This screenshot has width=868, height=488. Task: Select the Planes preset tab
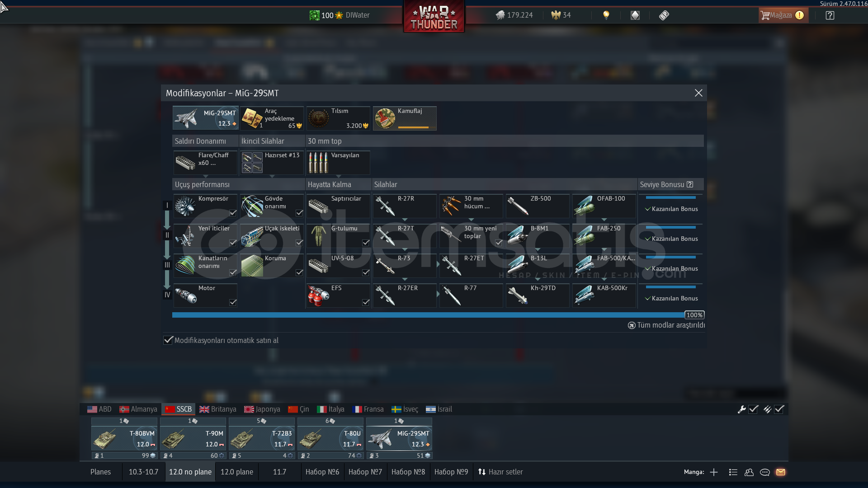pos(100,472)
